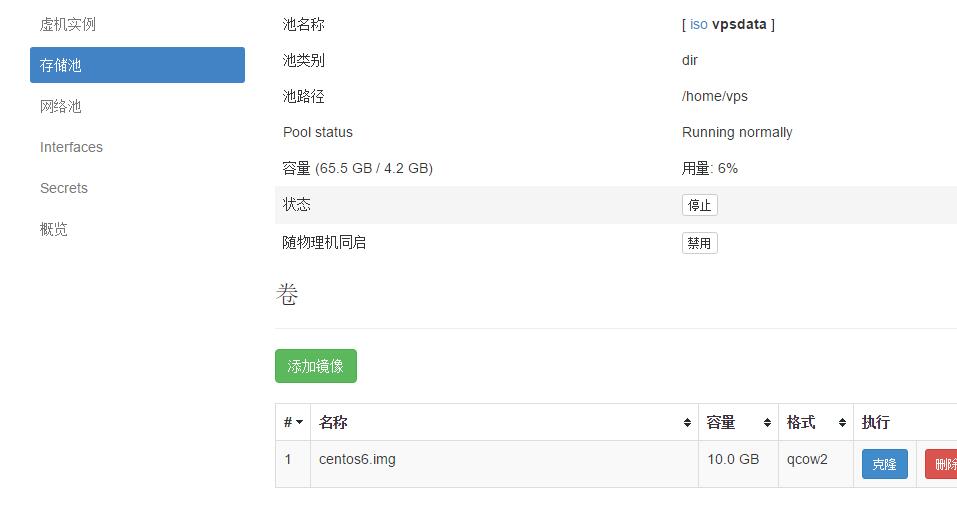Open the Secrets sidebar item
The height and width of the screenshot is (531, 957).
[64, 188]
